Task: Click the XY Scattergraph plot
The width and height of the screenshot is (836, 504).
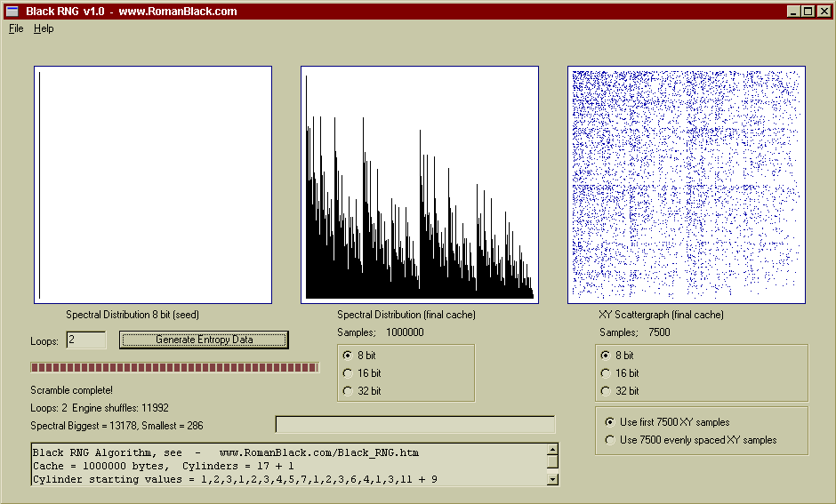Action: (x=687, y=185)
